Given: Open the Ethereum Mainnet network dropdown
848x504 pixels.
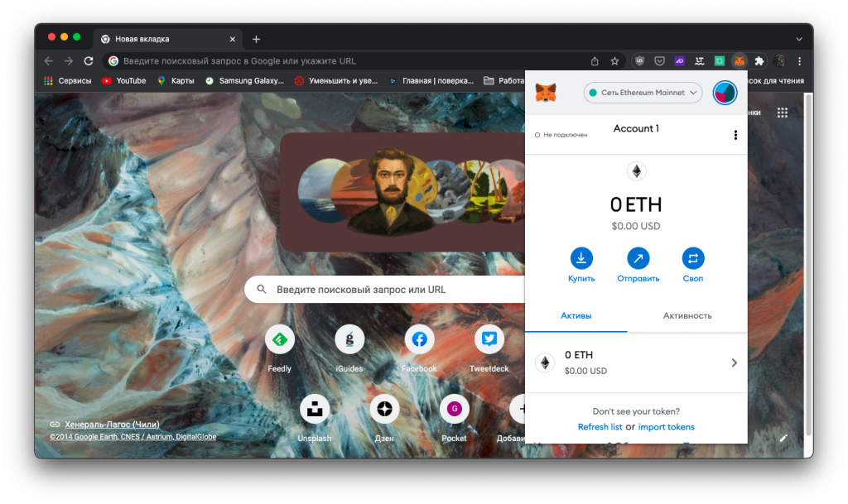Looking at the screenshot, I should [643, 93].
